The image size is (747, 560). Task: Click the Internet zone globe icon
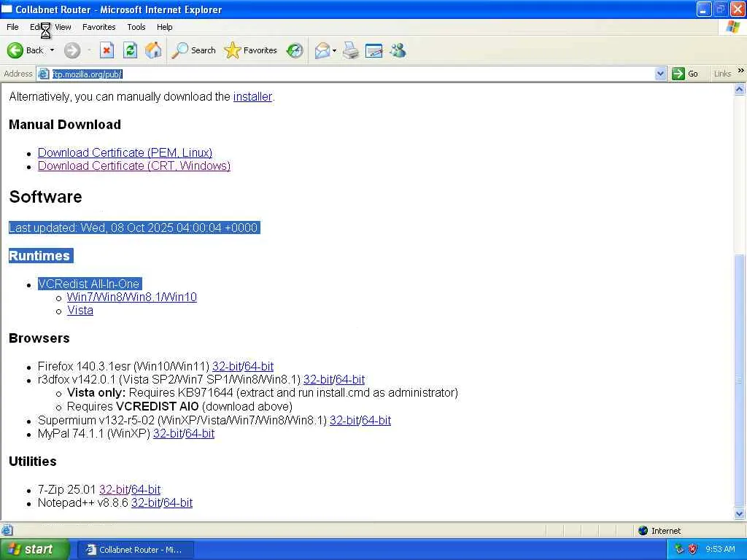pos(643,531)
